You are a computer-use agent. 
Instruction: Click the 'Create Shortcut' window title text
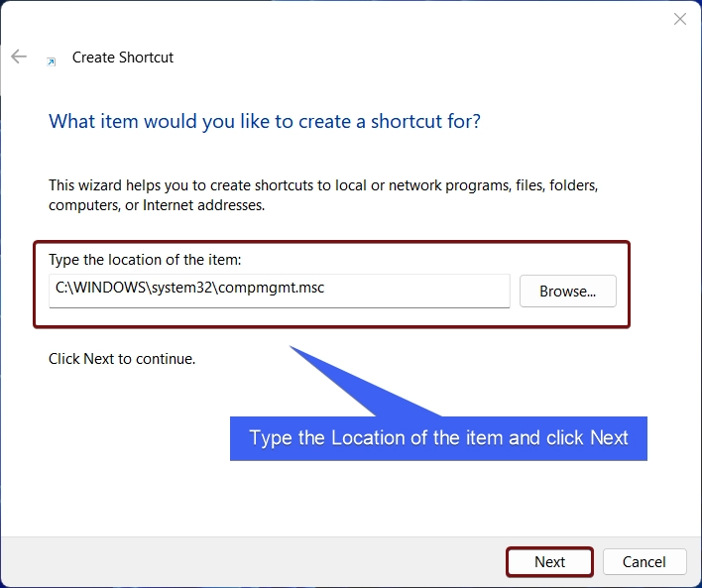point(123,58)
